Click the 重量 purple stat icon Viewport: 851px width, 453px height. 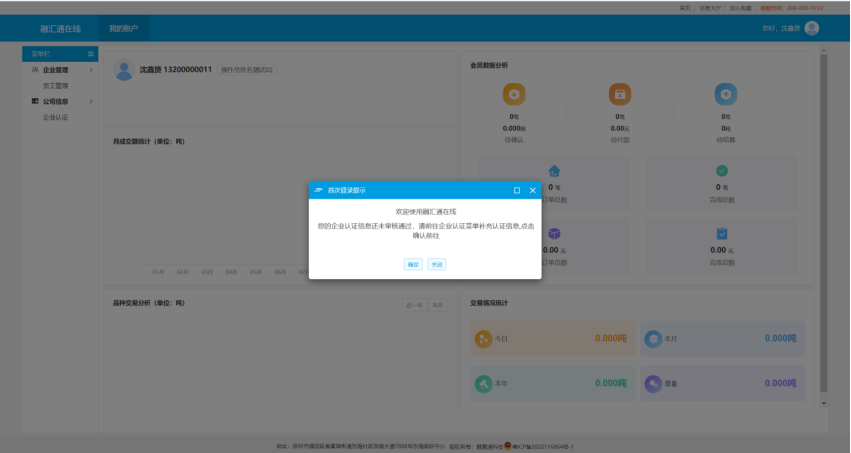(653, 384)
